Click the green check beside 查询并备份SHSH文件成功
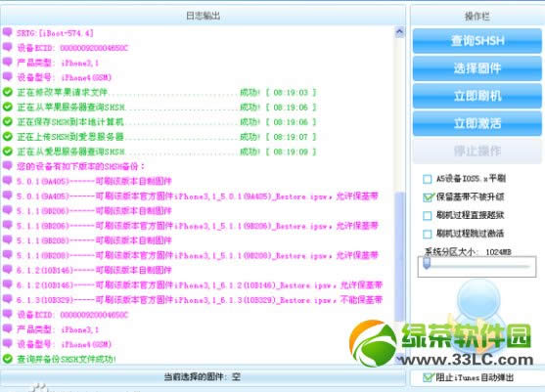Viewport: 545px width, 392px height. [x=7, y=359]
